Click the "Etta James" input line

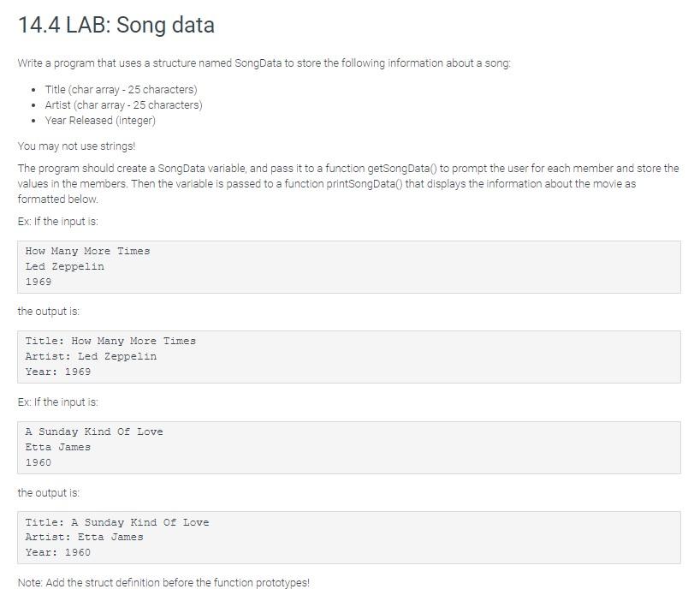tap(58, 447)
